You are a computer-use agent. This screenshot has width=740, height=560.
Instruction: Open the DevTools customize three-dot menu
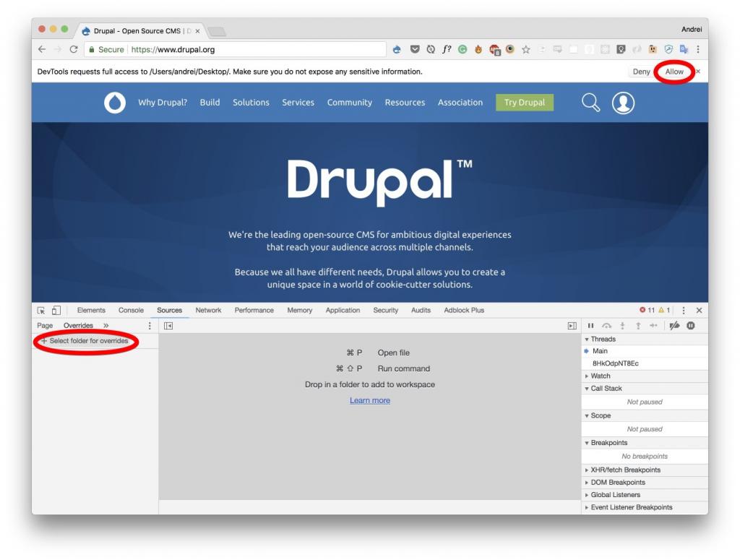[684, 310]
